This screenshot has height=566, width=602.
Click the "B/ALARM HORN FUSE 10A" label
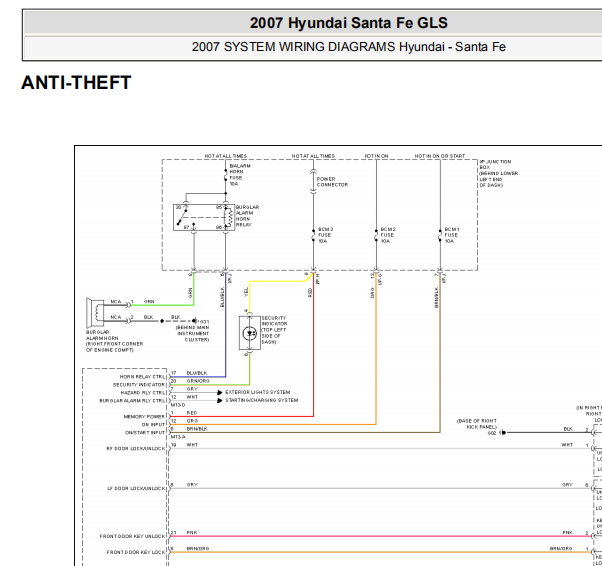[x=240, y=175]
